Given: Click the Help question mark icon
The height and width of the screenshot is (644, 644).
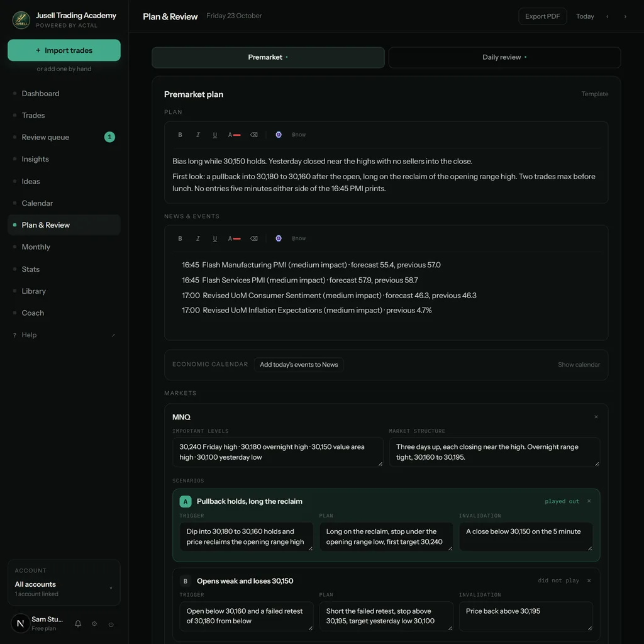Looking at the screenshot, I should 15,335.
